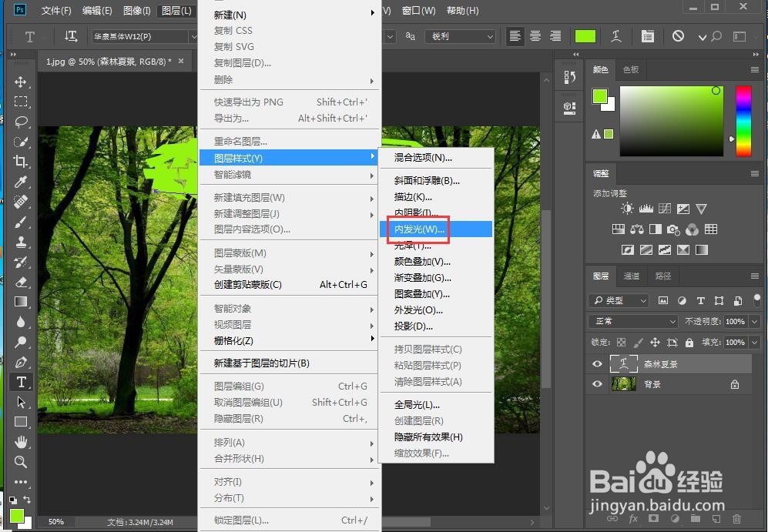
Task: Activate the Crop tool
Action: [x=21, y=162]
